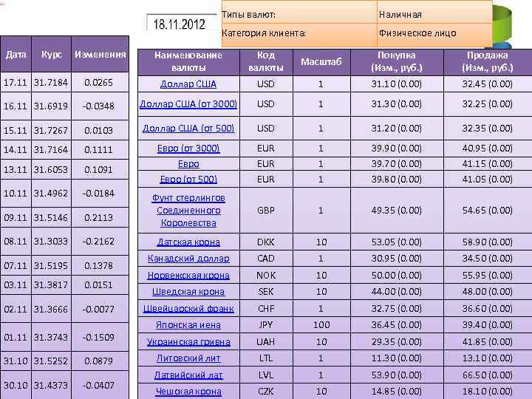Select the buy price 49.35 (0.00) for GBP
Screen dimensions: 532x399
[x=397, y=211]
